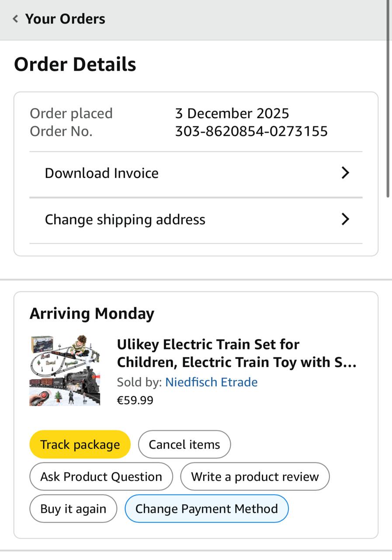Click the vertical scrollbar on the right
The image size is (392, 560).
pyautogui.click(x=389, y=101)
